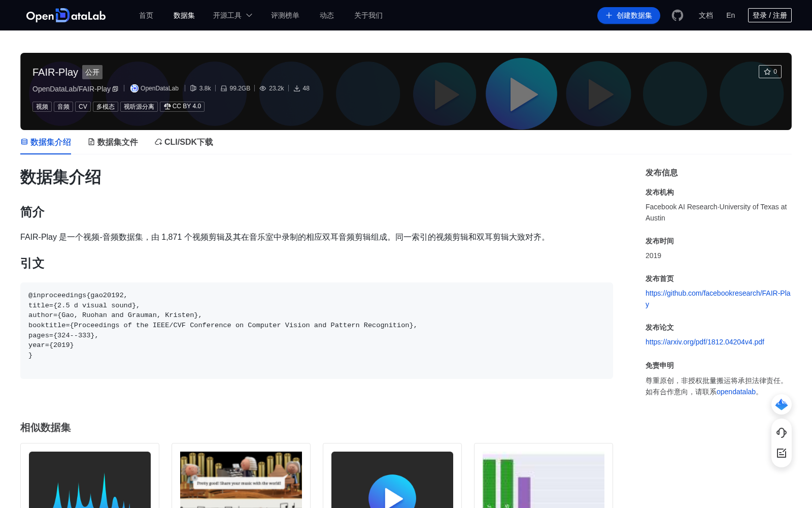Star the FAIR-Play dataset

coord(770,72)
